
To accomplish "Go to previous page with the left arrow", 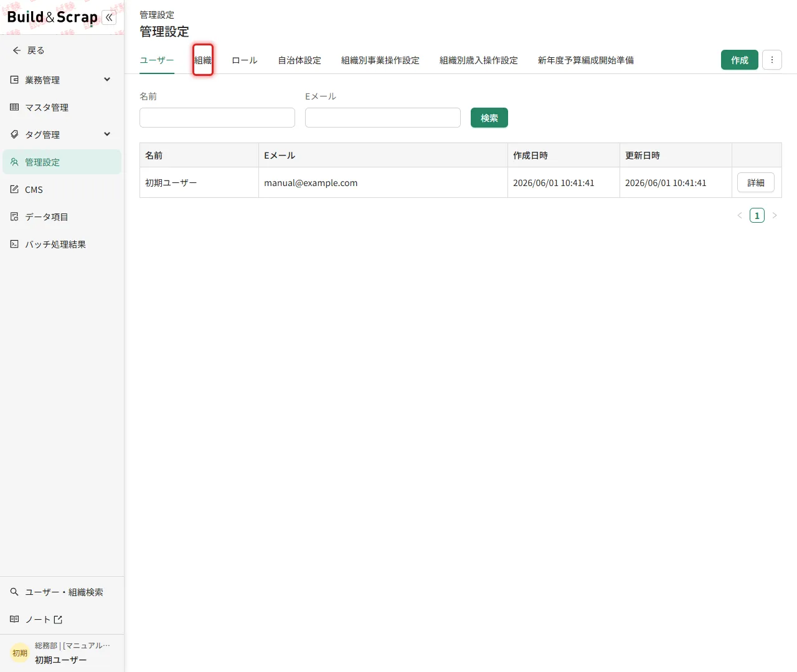I will (740, 215).
